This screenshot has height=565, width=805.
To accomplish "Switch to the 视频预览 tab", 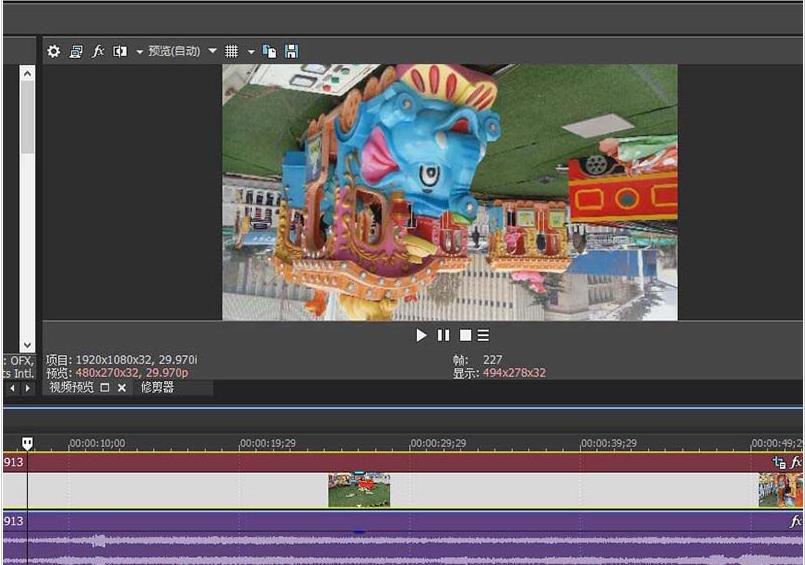I will pyautogui.click(x=71, y=387).
